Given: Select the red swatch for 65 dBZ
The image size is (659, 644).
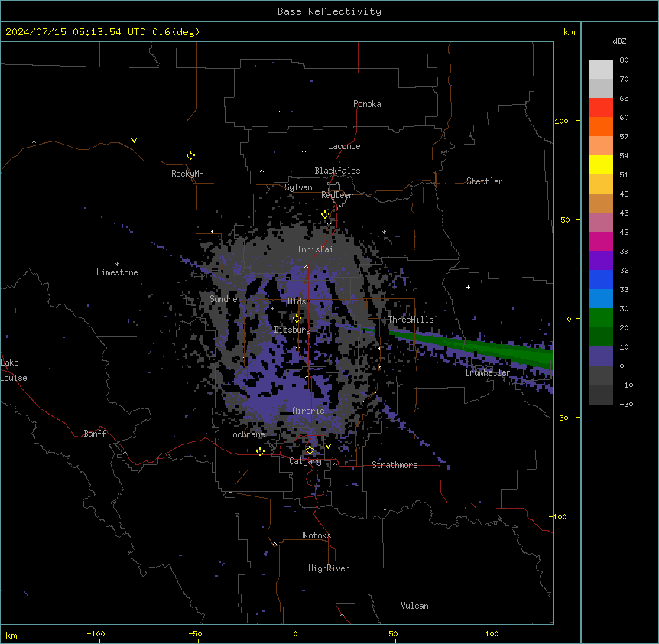Looking at the screenshot, I should (x=601, y=107).
